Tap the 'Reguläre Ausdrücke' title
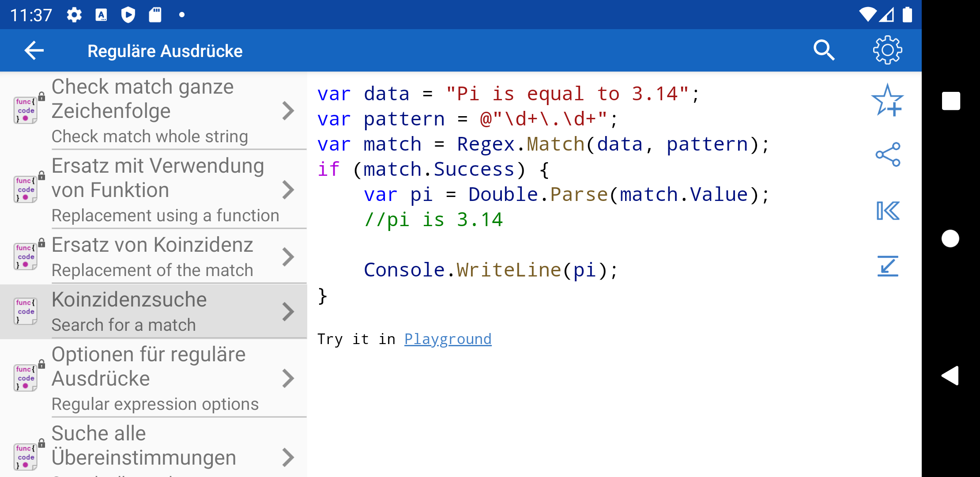980x477 pixels. coord(165,51)
